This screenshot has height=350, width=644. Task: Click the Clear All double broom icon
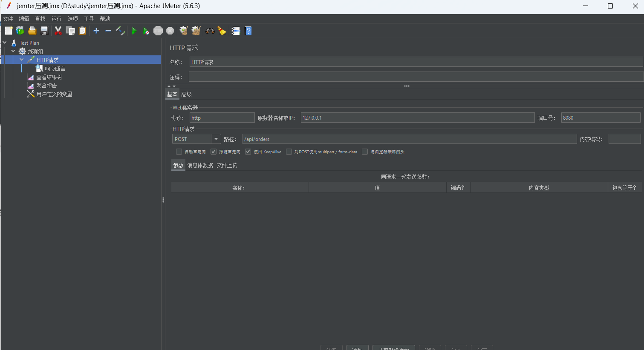pyautogui.click(x=196, y=31)
